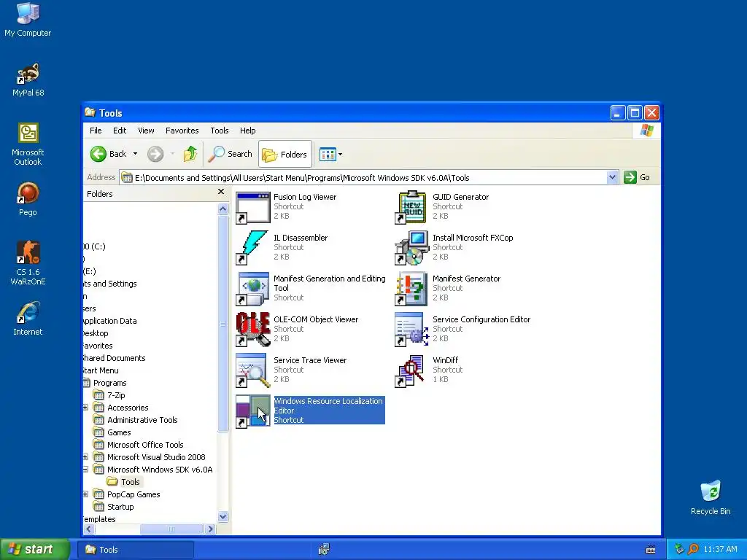Viewport: 747px width, 560px height.
Task: Expand the PopCap Games folder node
Action: pyautogui.click(x=85, y=494)
